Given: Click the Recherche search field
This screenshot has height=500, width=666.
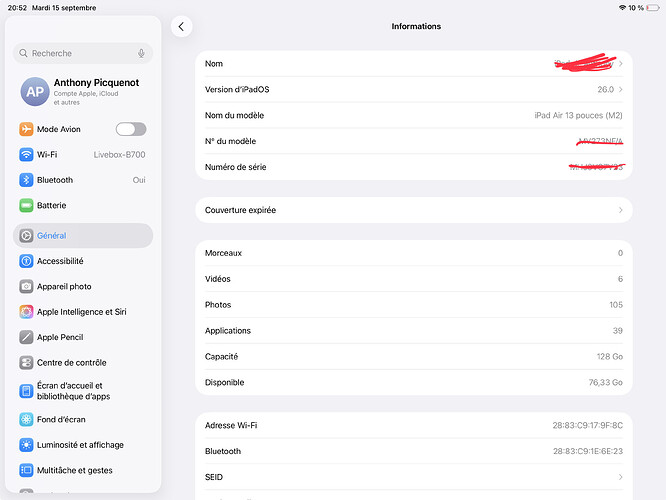Looking at the screenshot, I should pyautogui.click(x=83, y=53).
